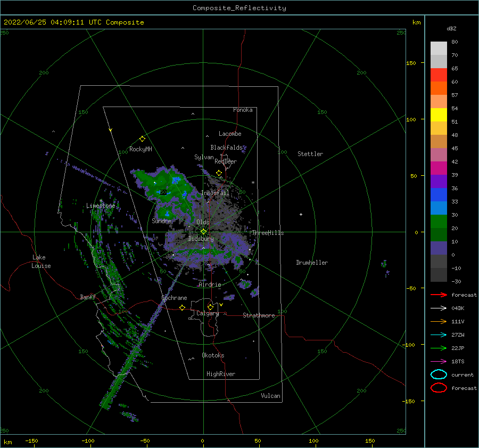The height and width of the screenshot is (448, 479).
Task: Click the yellow diamond marker below RedDeer
Action: tap(219, 173)
